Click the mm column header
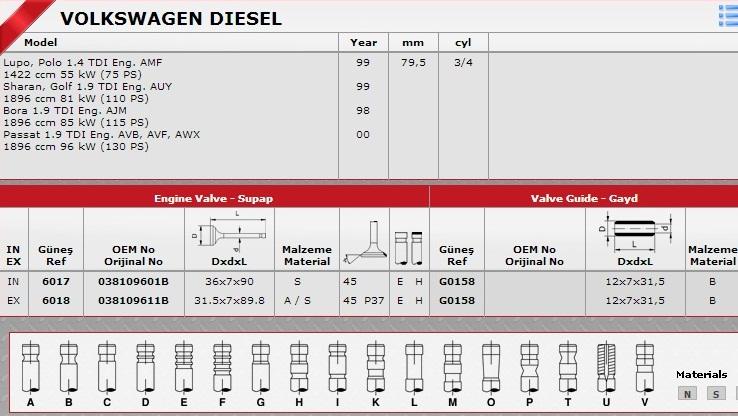This screenshot has width=738, height=416. click(413, 43)
